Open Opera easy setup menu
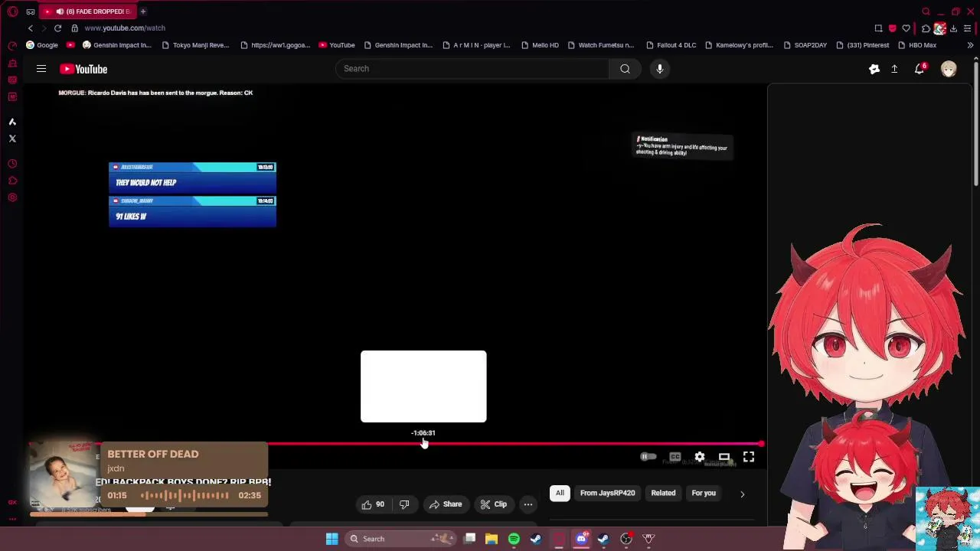The width and height of the screenshot is (980, 551). (x=968, y=28)
